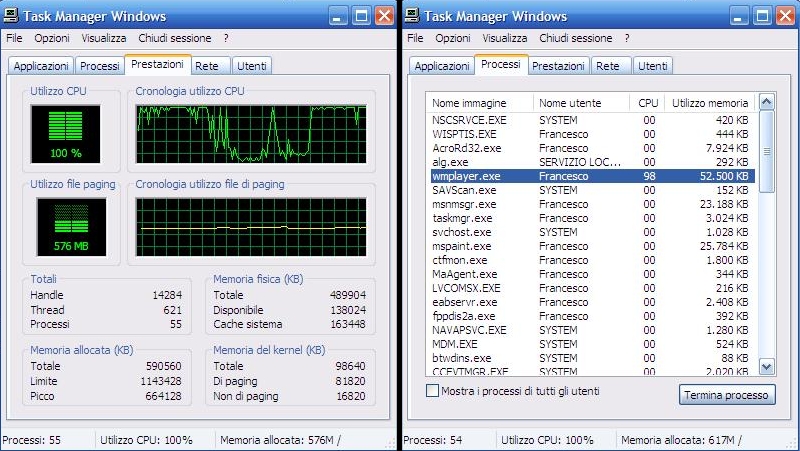
Task: Open Visualizza menu in right Task Manager
Action: pos(505,38)
